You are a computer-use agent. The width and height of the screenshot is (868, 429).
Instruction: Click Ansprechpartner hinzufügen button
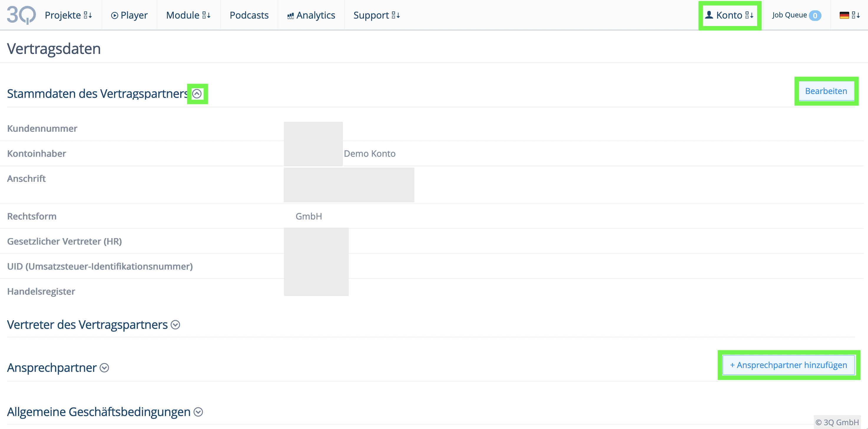pos(789,365)
